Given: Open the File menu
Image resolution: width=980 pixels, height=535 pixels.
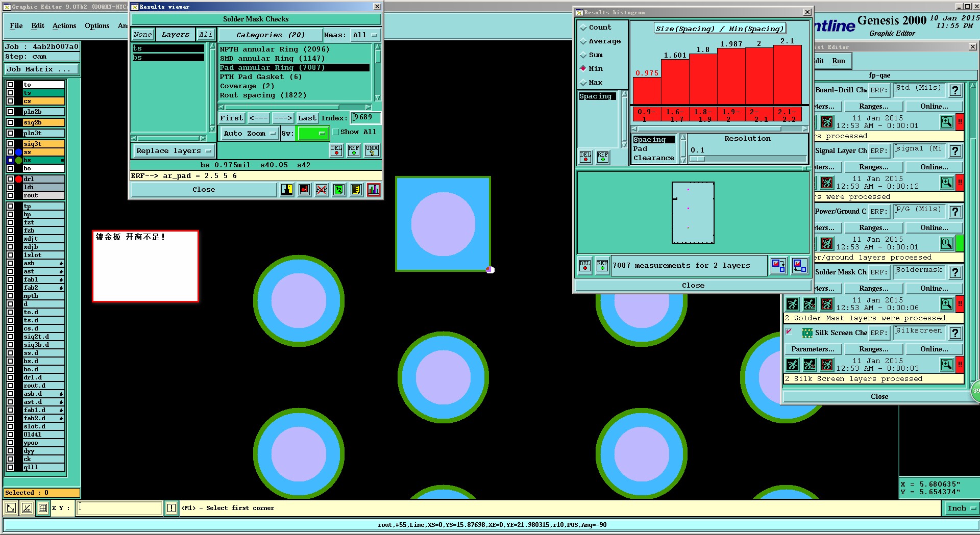Looking at the screenshot, I should 16,26.
